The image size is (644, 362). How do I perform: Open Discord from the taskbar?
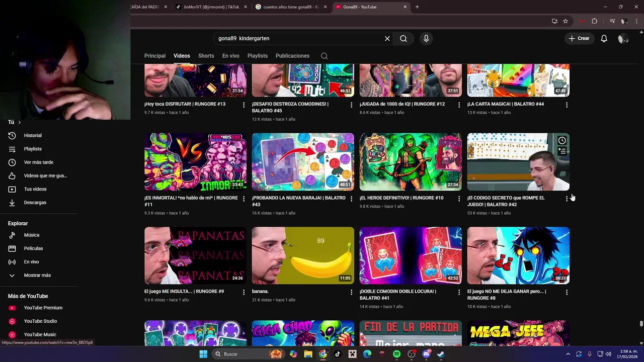click(x=426, y=354)
